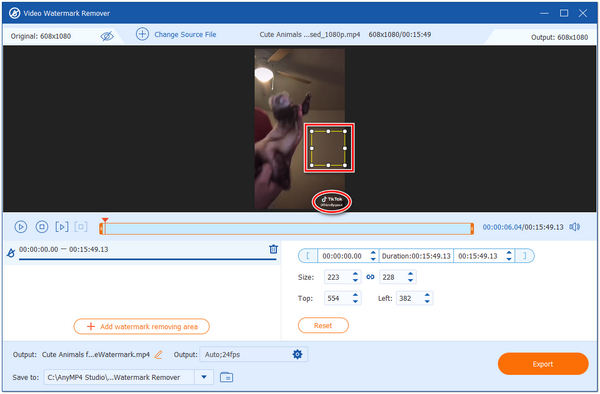Open the Change Source File link

click(x=185, y=34)
